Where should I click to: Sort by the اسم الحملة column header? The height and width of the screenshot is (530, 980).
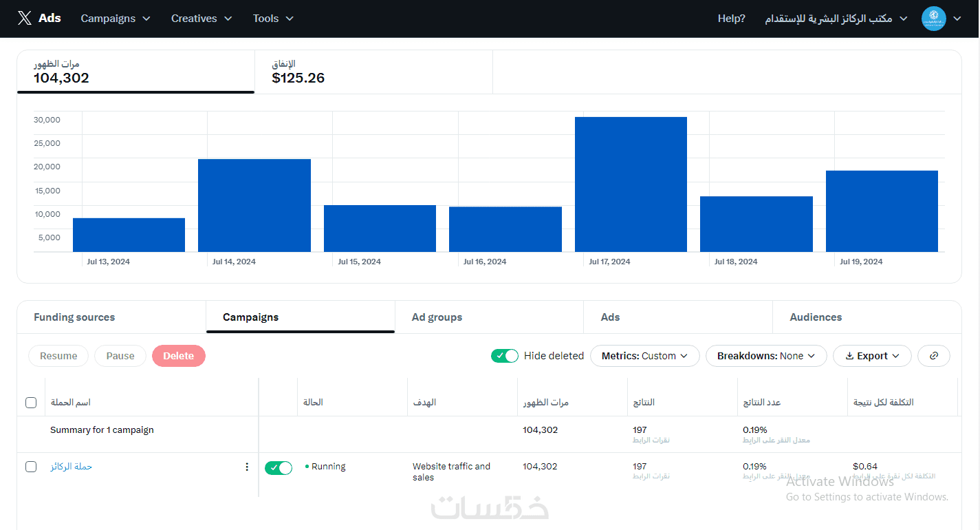71,403
